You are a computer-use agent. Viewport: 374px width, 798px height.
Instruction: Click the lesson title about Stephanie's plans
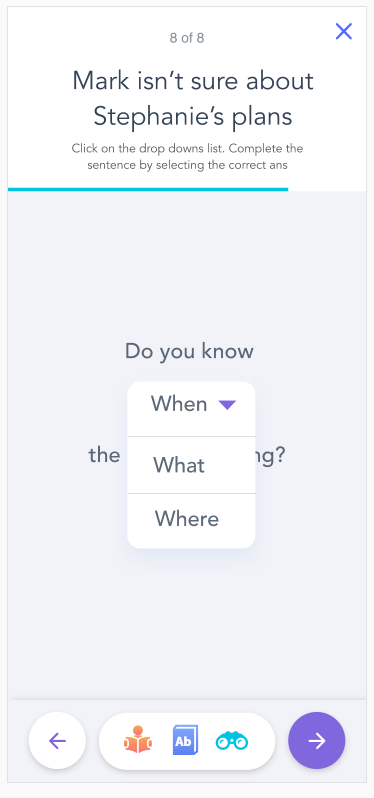(x=193, y=98)
